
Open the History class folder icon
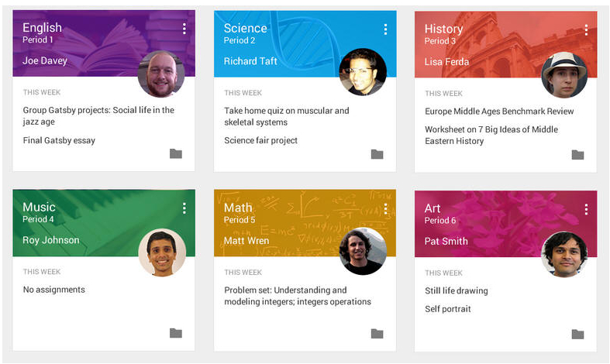[577, 154]
